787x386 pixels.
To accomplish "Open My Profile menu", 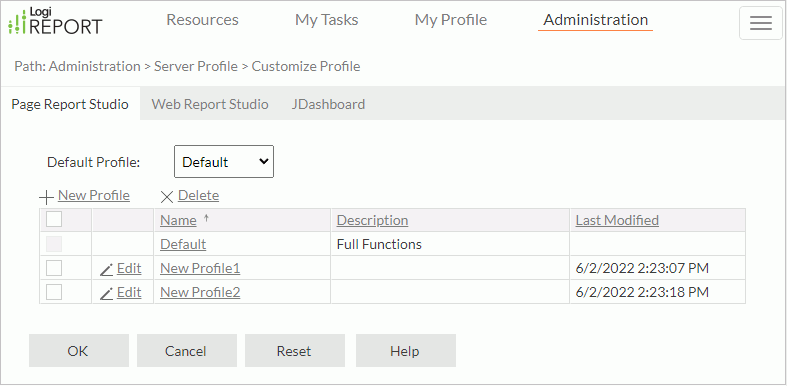I will click(451, 20).
